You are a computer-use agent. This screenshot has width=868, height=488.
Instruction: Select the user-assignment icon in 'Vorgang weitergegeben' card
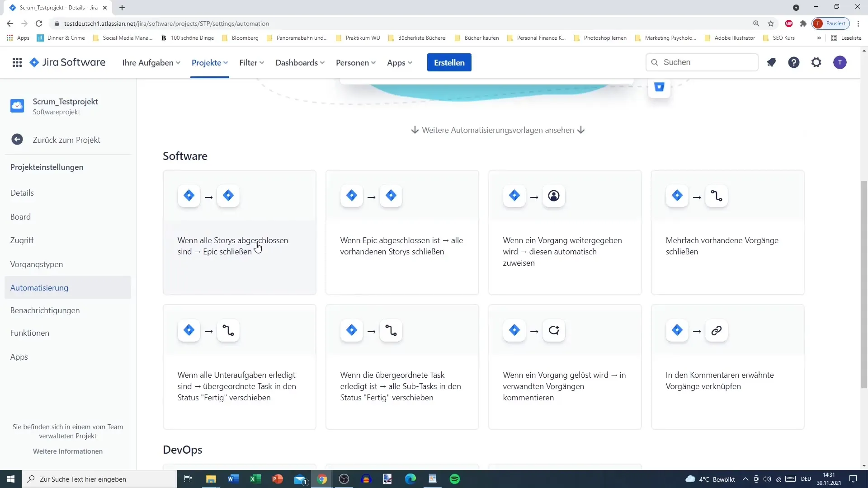click(554, 196)
